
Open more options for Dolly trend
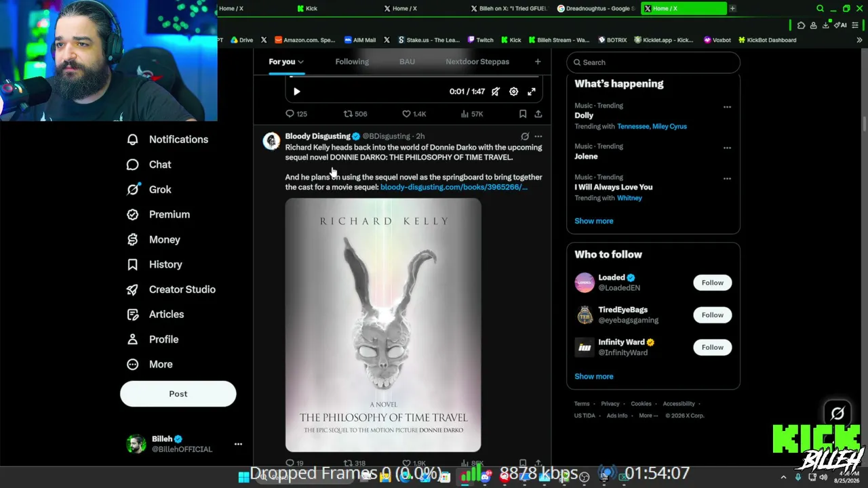pyautogui.click(x=727, y=107)
